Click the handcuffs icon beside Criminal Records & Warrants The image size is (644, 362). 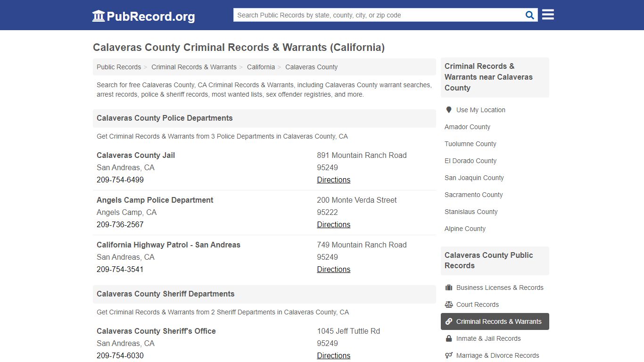point(449,321)
